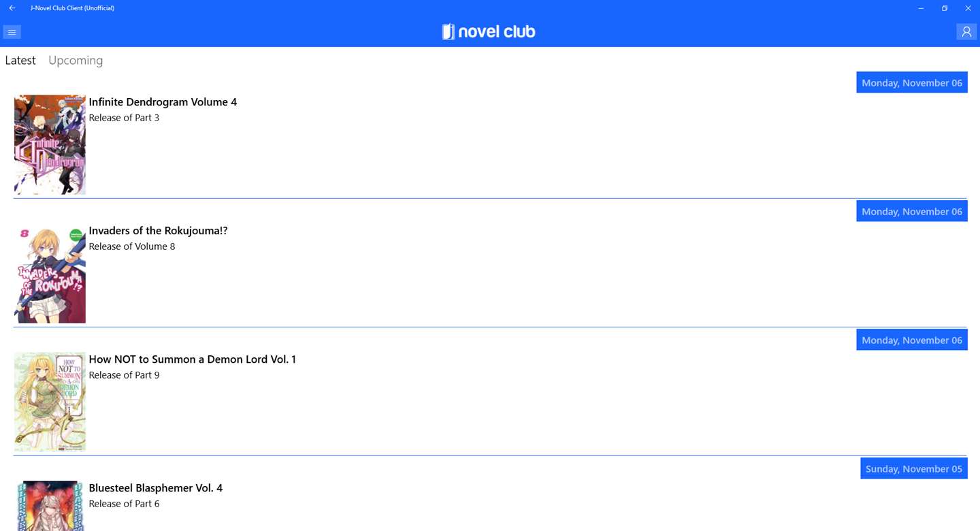Open the How NOT to Summon cover image
980x531 pixels.
tap(50, 402)
